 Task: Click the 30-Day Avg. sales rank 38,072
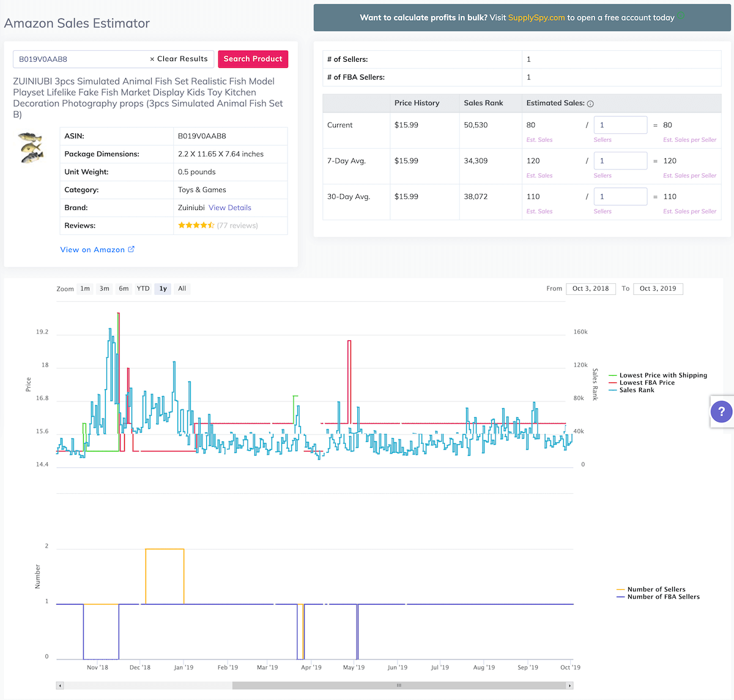[476, 196]
